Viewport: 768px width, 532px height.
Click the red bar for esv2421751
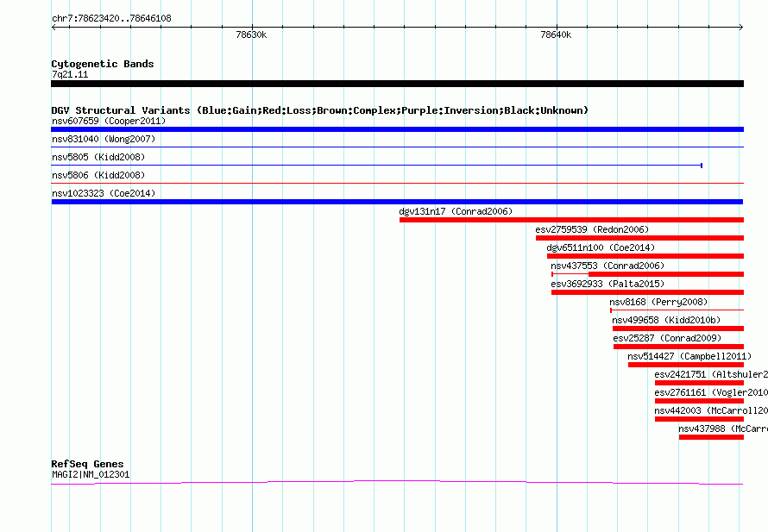pos(699,383)
